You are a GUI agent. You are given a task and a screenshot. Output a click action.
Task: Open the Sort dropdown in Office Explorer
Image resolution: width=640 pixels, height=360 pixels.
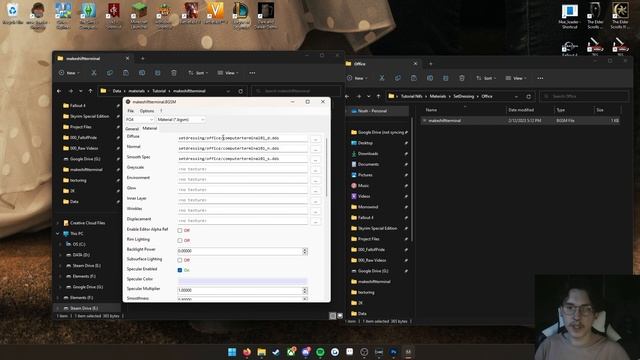486,78
